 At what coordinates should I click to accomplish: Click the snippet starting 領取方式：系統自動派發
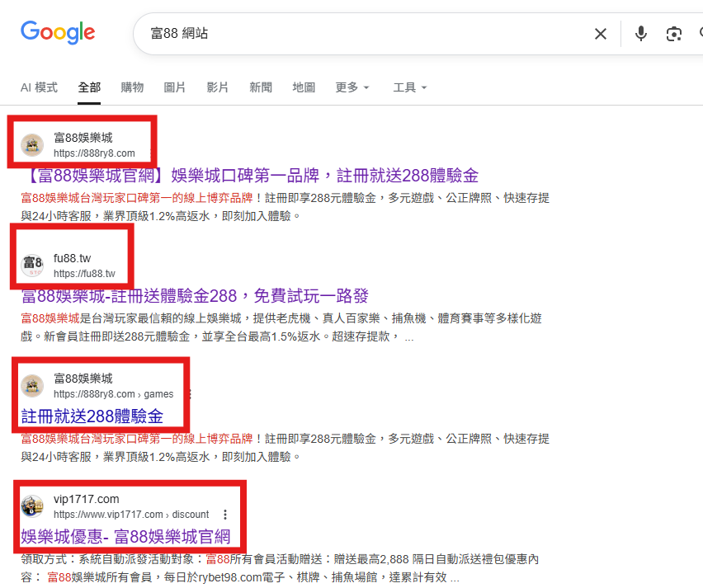click(280, 568)
